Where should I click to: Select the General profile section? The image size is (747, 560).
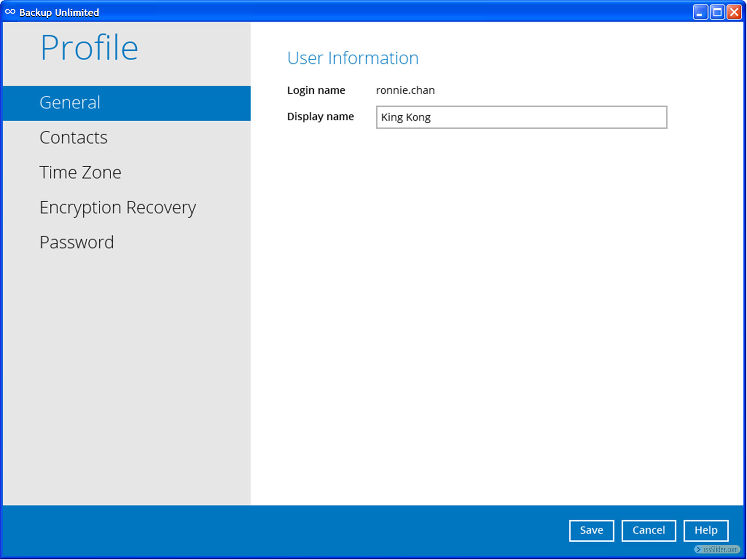pyautogui.click(x=70, y=103)
